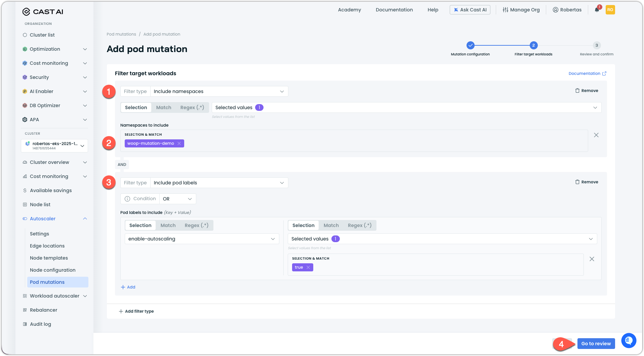
Task: Click the Autoscaler sidebar icon
Action: [25, 219]
